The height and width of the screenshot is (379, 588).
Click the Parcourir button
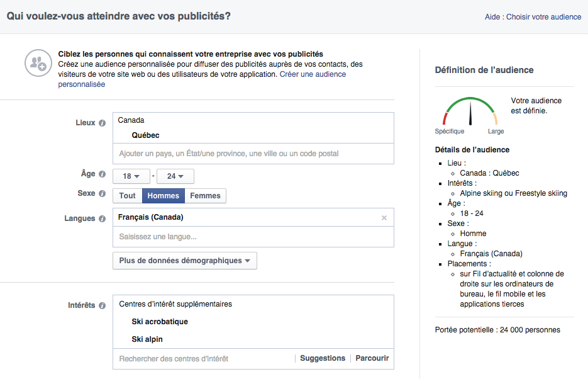(x=372, y=358)
